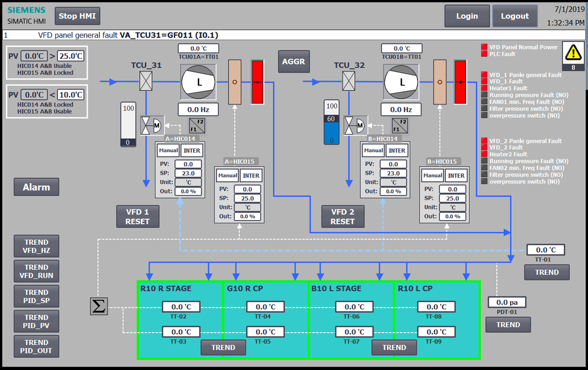
Task: Open the TREND VFD_HZ screen
Action: 37,246
